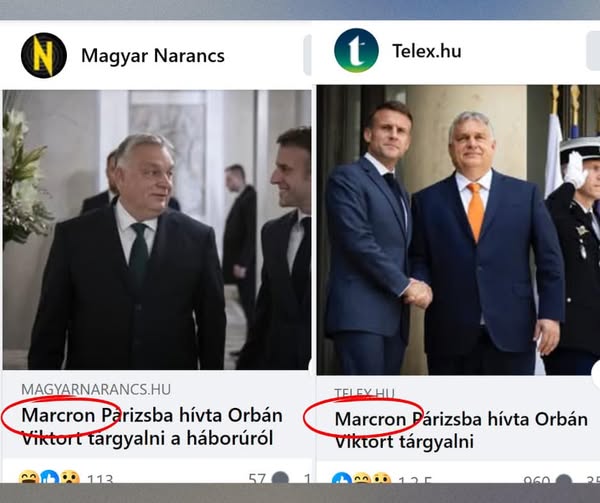Image resolution: width=600 pixels, height=503 pixels.
Task: Click the button beside Telex.hu name
Action: (x=593, y=50)
